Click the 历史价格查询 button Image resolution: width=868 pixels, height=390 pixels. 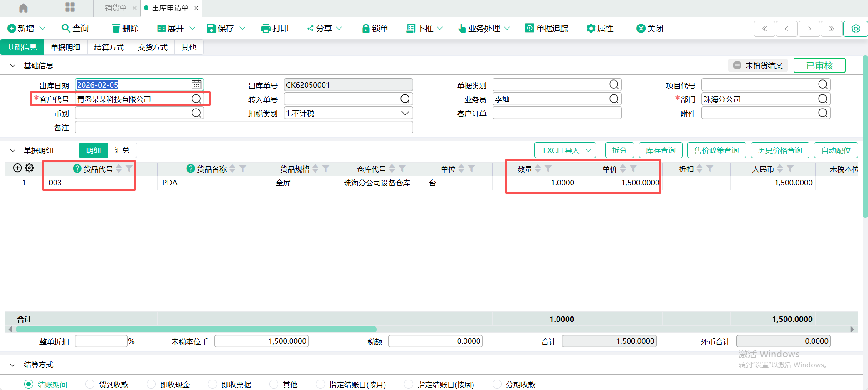[x=779, y=150]
